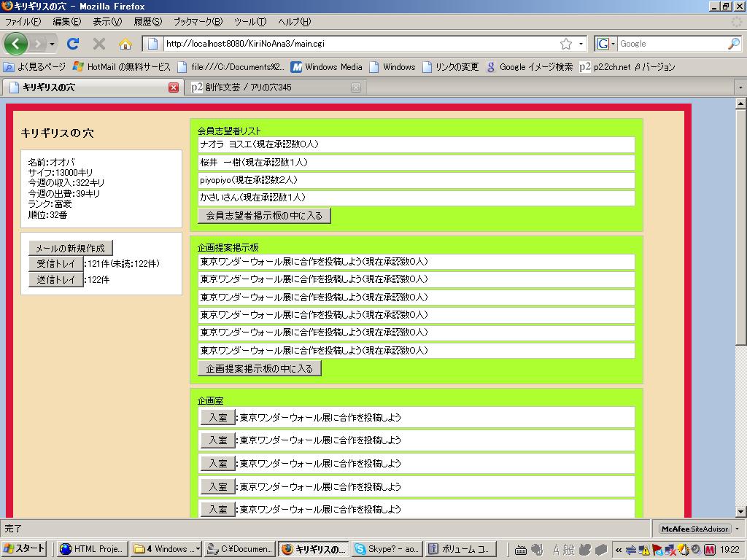
Task: Click the 完了 status bar text
Action: (x=13, y=529)
